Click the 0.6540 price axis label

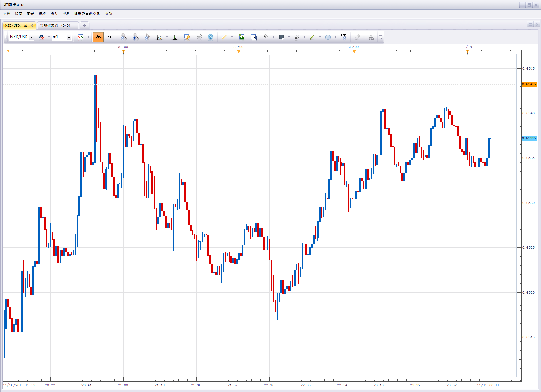pyautogui.click(x=528, y=113)
